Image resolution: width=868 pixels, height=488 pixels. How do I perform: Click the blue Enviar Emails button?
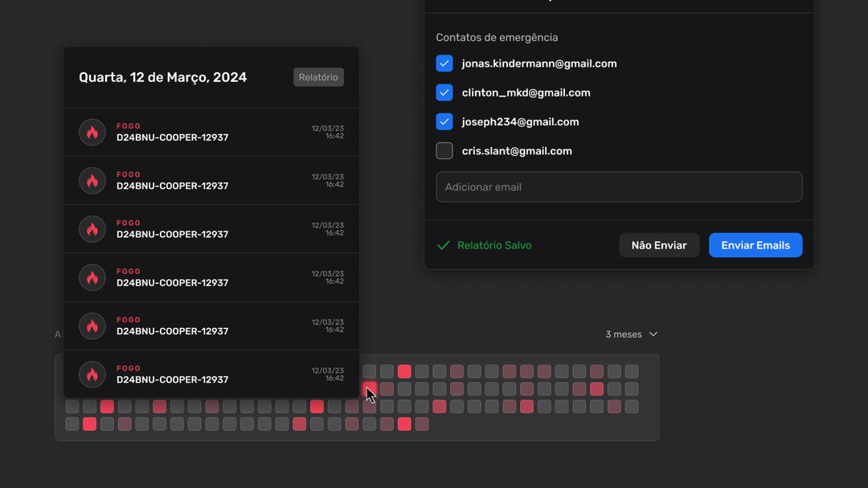click(x=755, y=245)
